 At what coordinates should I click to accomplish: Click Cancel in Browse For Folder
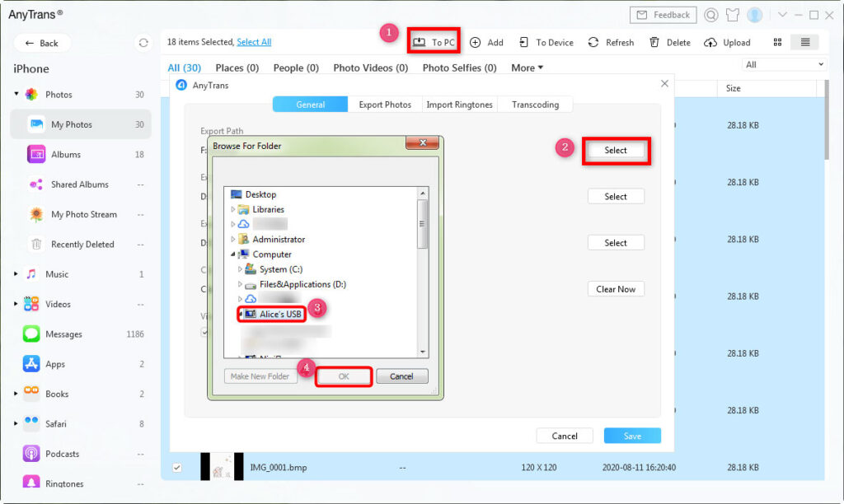(x=401, y=376)
